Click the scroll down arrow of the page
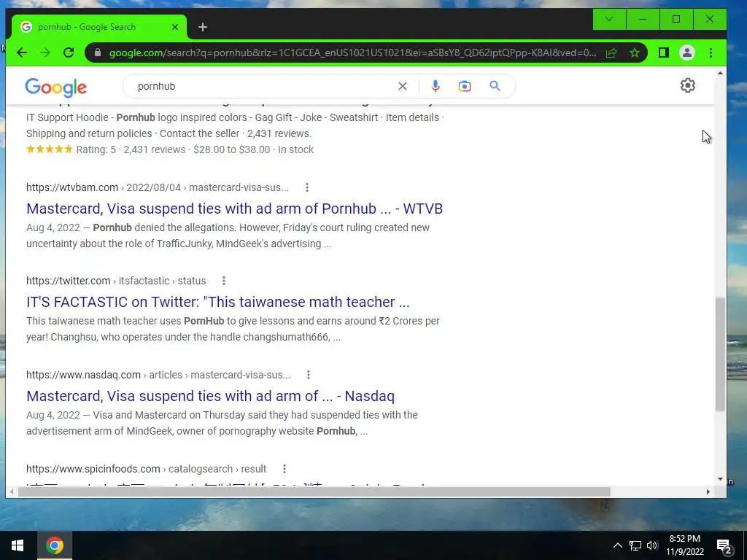 coord(720,479)
